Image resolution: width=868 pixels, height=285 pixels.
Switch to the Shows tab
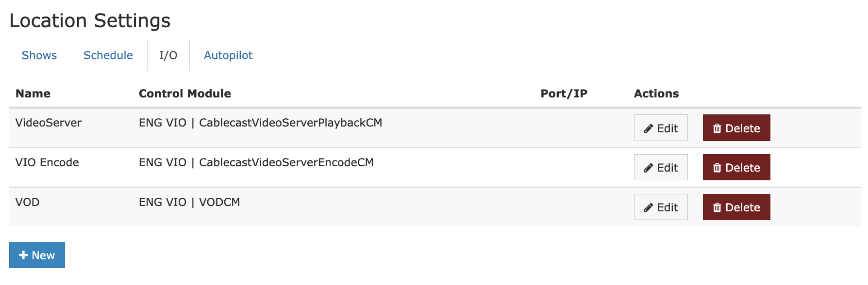[39, 55]
